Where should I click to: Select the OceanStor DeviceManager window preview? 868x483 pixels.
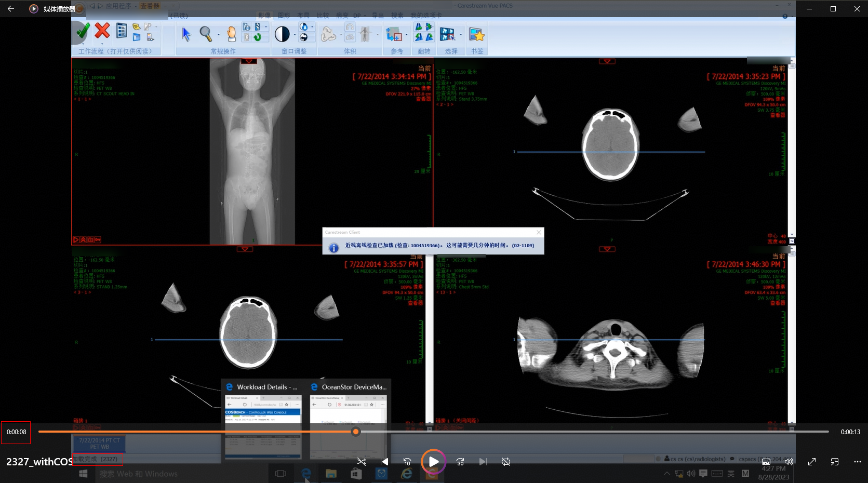(348, 420)
